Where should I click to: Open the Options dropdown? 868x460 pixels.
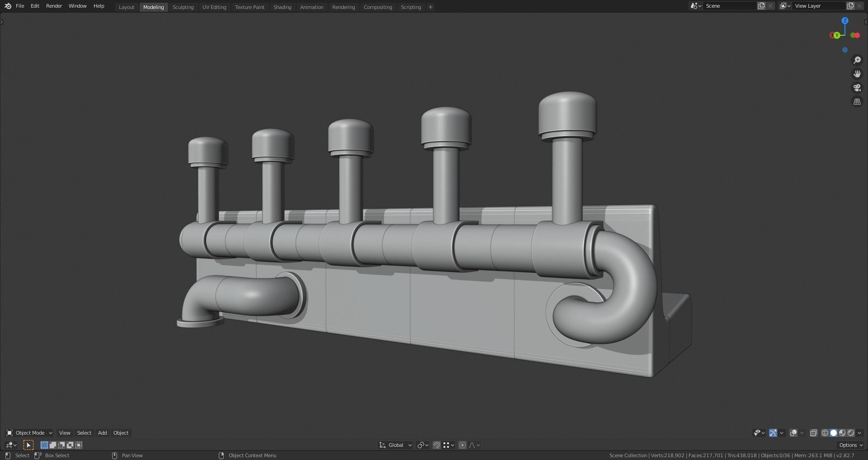click(851, 445)
